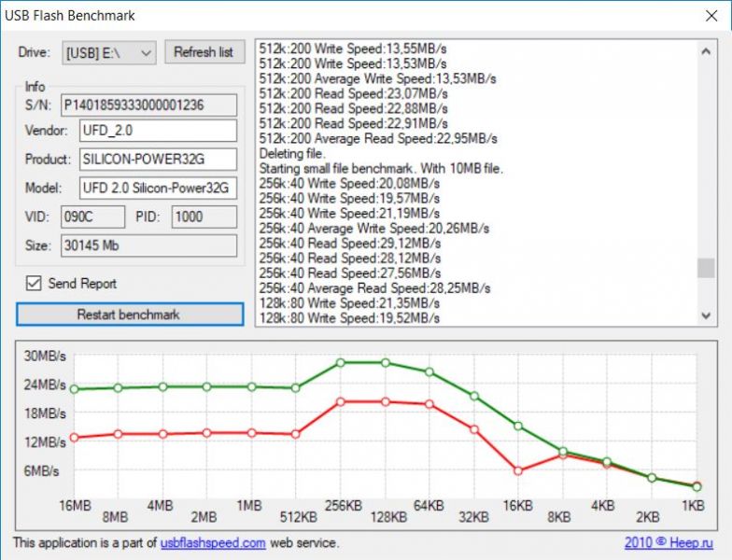Image resolution: width=732 pixels, height=560 pixels.
Task: Select the "Deleting file." log line
Action: (x=291, y=153)
